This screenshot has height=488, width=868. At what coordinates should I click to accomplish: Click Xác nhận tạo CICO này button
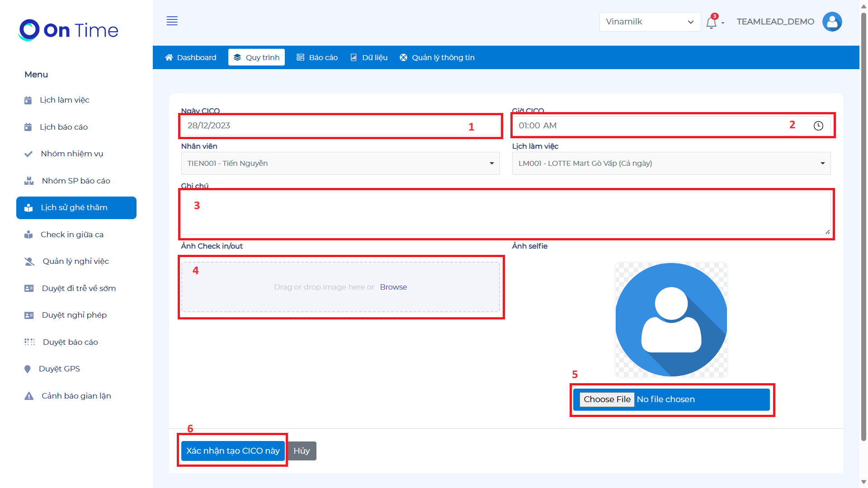(233, 451)
